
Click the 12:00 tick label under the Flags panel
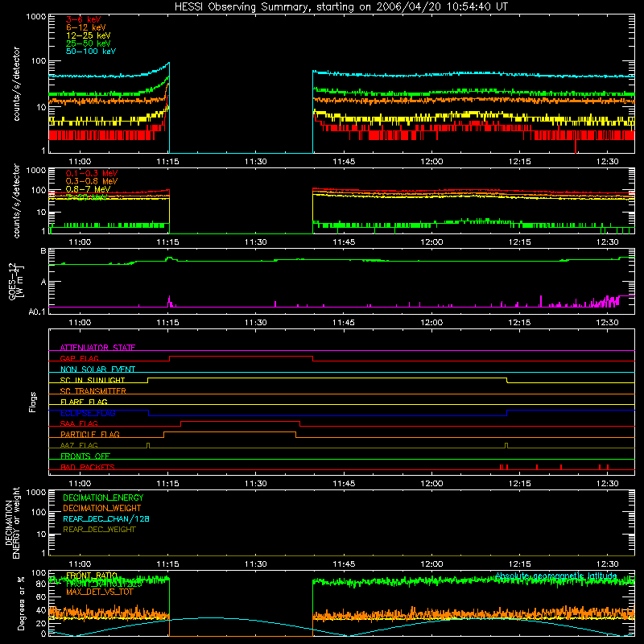coord(431,484)
